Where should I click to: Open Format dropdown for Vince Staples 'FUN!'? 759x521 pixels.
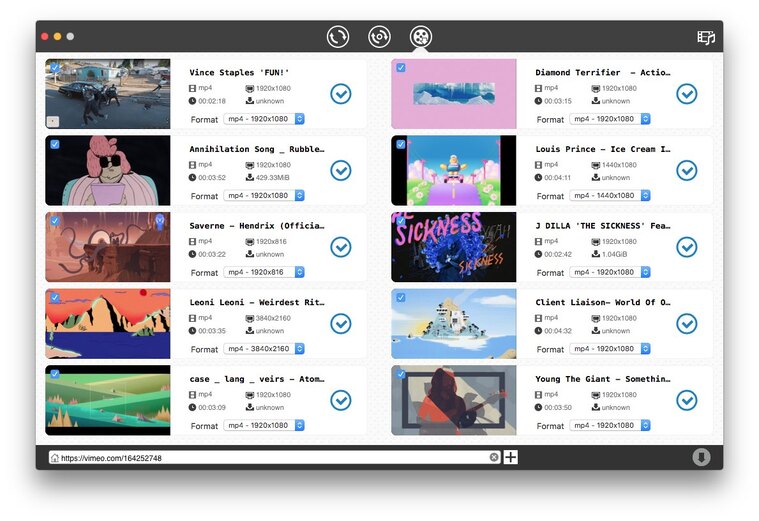(264, 119)
